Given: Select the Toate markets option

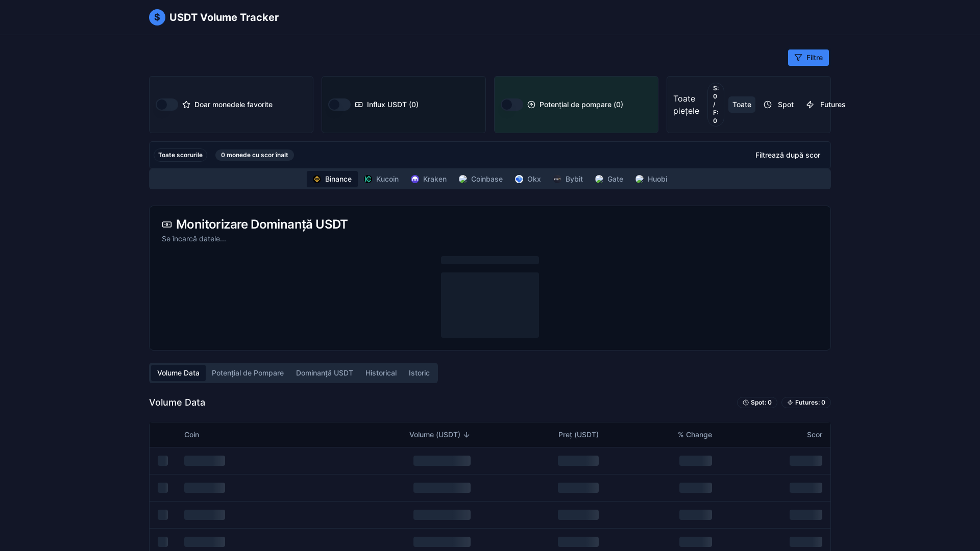Looking at the screenshot, I should point(742,105).
